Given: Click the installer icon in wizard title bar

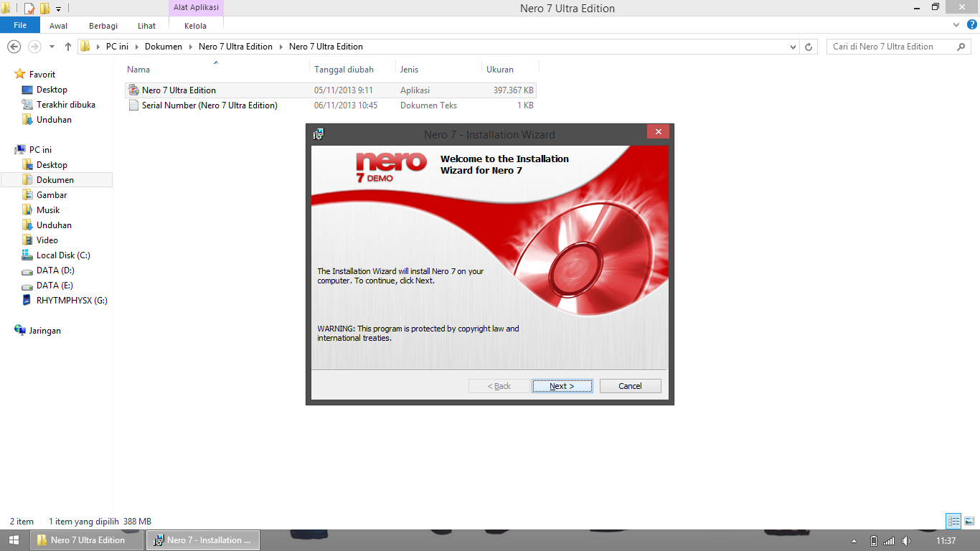Looking at the screenshot, I should pos(318,134).
